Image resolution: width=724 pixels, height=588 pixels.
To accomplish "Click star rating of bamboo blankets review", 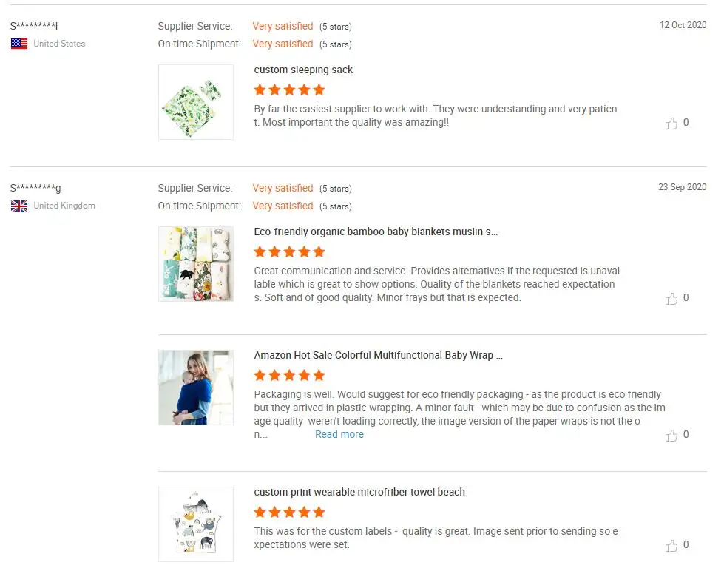I will click(289, 252).
